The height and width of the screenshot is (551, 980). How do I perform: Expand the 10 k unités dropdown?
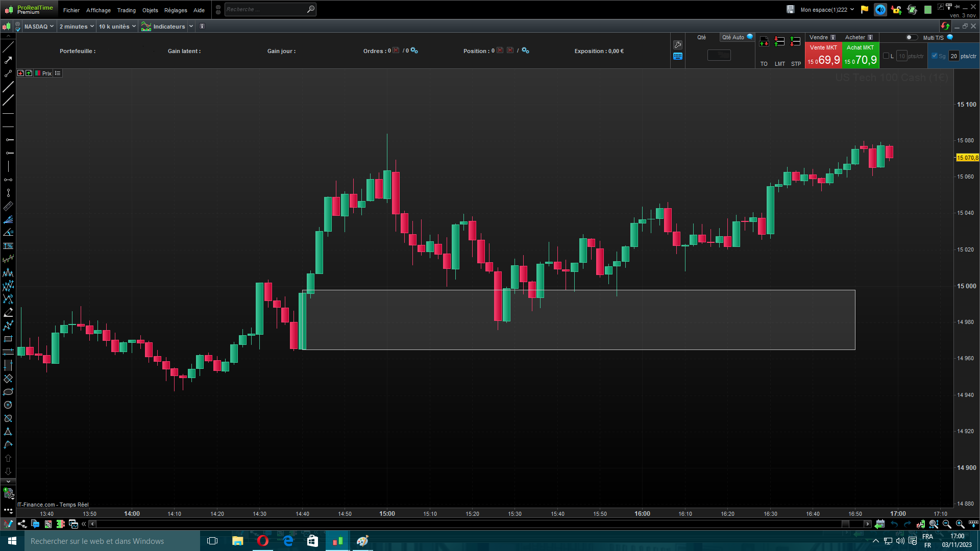[x=117, y=27]
